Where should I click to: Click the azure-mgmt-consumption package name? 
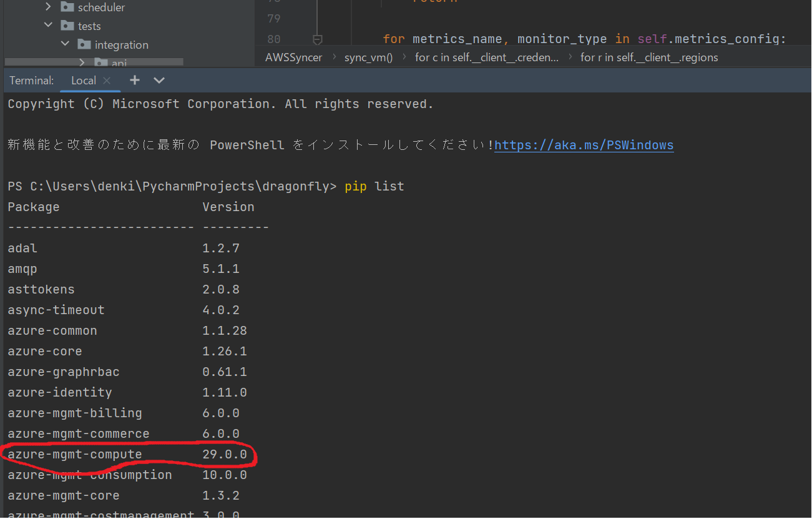coord(90,475)
